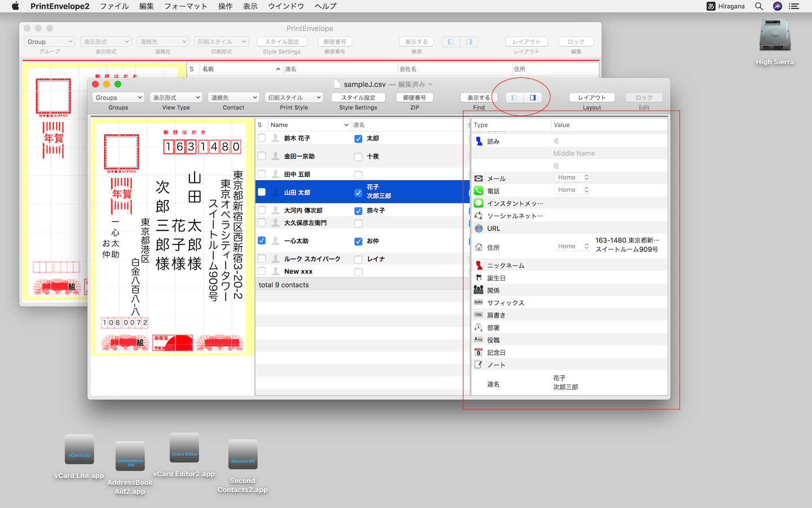The height and width of the screenshot is (508, 812).
Task: Select vCard Lite.app desktop icon
Action: 80,450
